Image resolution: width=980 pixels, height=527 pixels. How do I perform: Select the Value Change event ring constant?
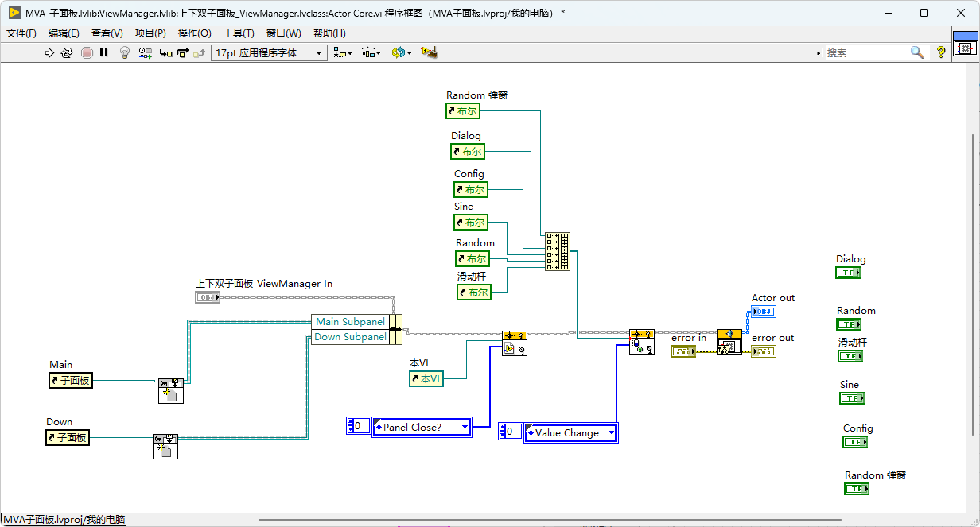point(570,432)
